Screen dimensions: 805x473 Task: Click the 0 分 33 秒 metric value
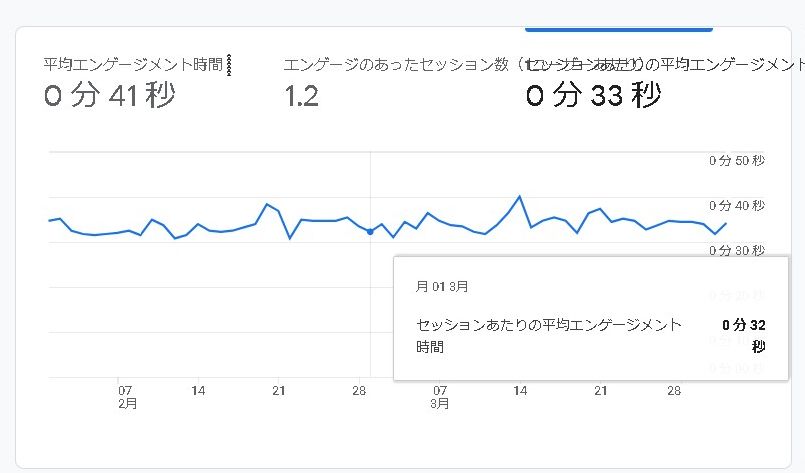click(x=593, y=96)
